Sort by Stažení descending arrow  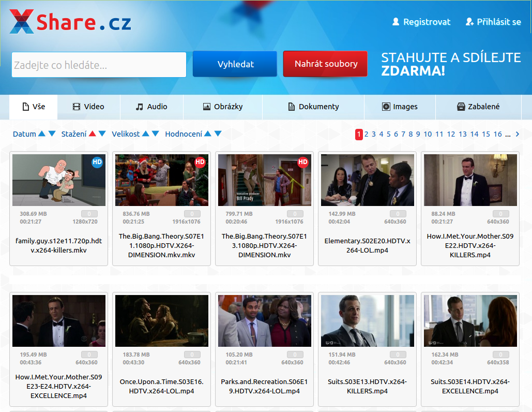(x=102, y=134)
